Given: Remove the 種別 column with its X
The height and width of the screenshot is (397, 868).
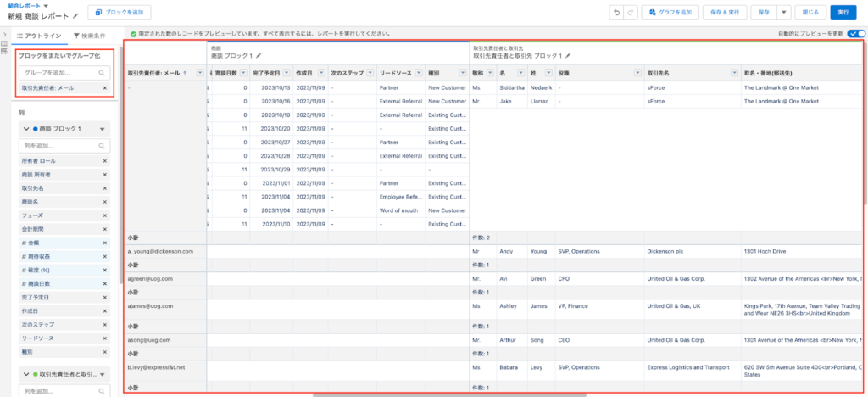Looking at the screenshot, I should (104, 351).
